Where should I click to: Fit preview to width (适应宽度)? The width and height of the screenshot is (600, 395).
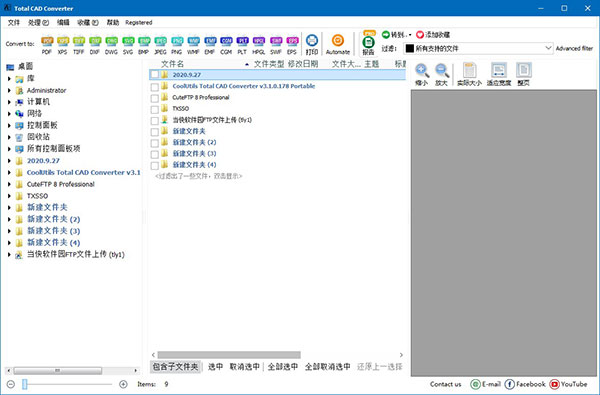[499, 75]
